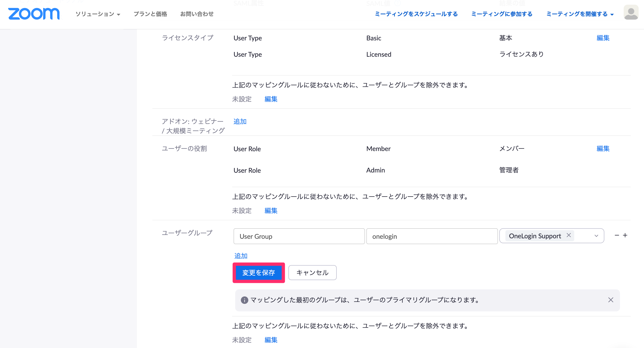Focus the onelogin SAML value field
Viewport: 644px width, 348px height.
click(x=432, y=236)
